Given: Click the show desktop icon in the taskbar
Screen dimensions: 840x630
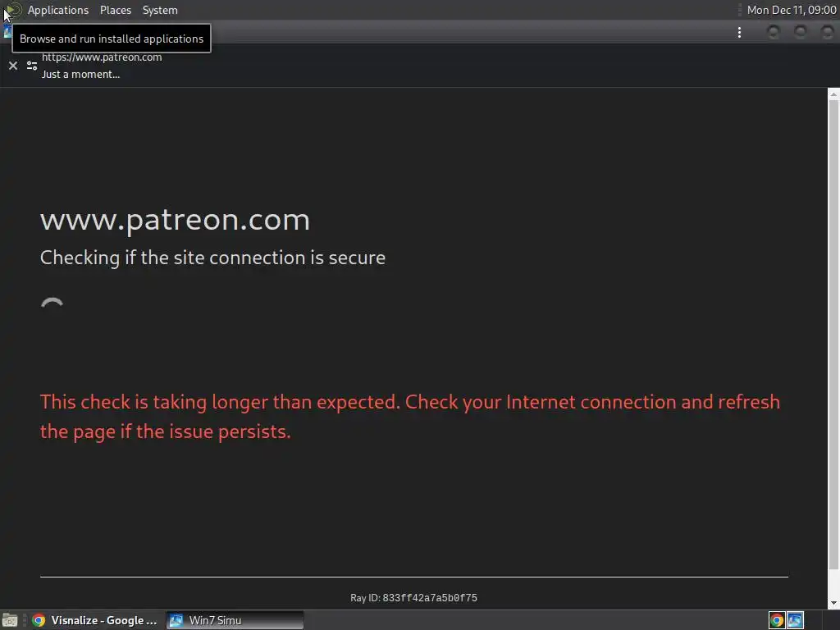Looking at the screenshot, I should (x=10, y=620).
